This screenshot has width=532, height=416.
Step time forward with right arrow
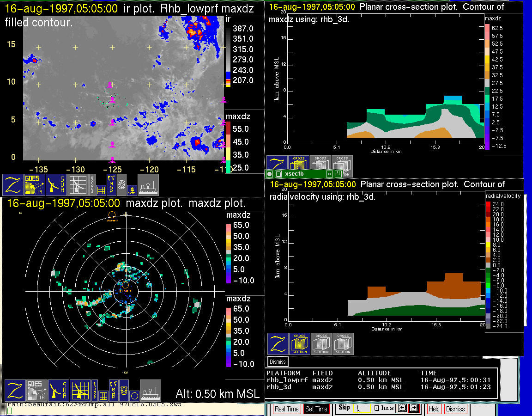tap(413, 409)
